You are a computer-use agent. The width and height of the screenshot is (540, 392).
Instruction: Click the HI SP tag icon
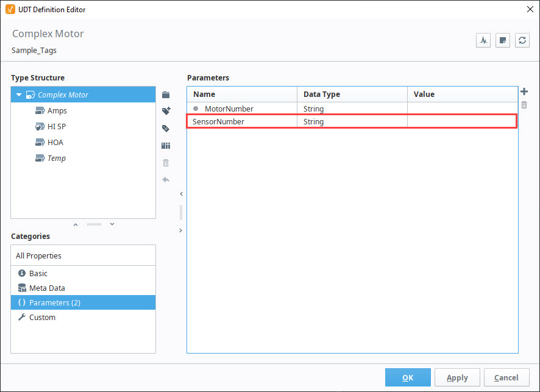(x=40, y=126)
